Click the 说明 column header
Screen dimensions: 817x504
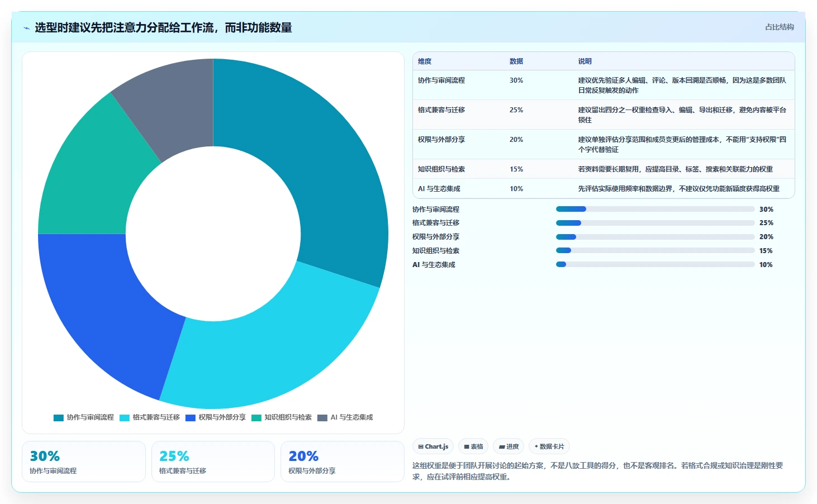[x=585, y=61]
